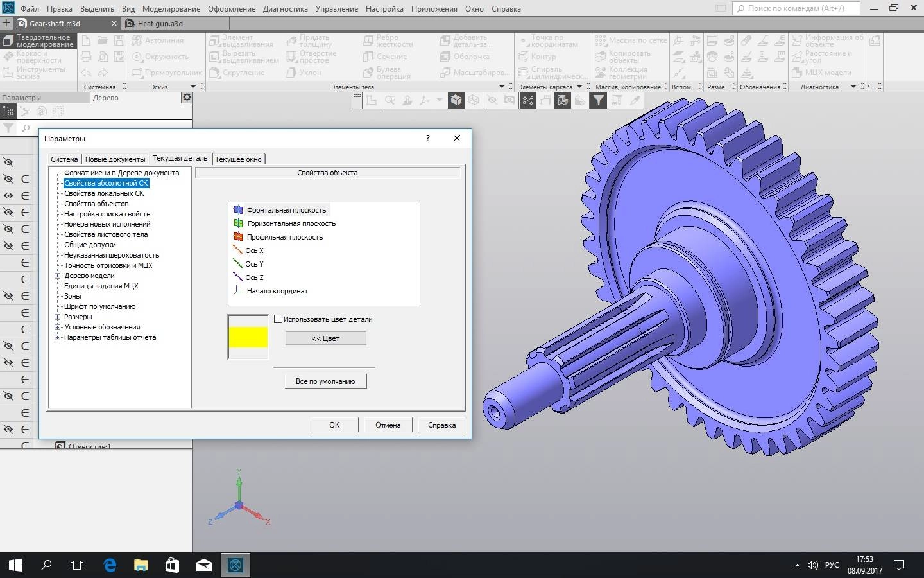Viewport: 924px width, 578px height.
Task: Click the tree structure view icon
Action: (8, 111)
